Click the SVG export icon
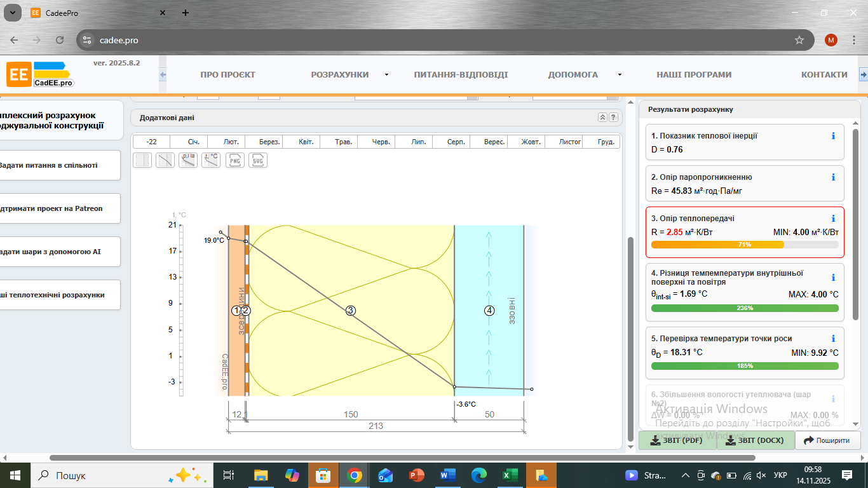Screen dimensions: 868x488 tap(258, 160)
